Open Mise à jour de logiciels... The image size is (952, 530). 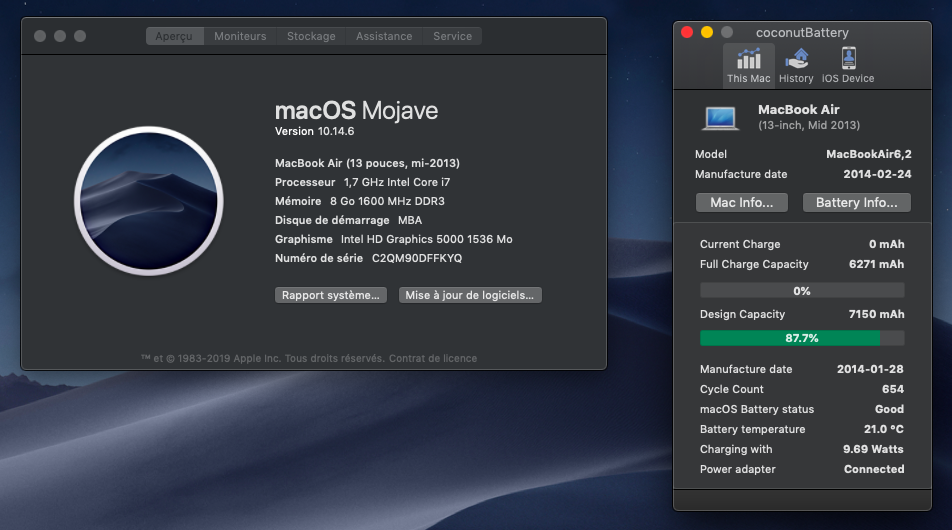(470, 295)
